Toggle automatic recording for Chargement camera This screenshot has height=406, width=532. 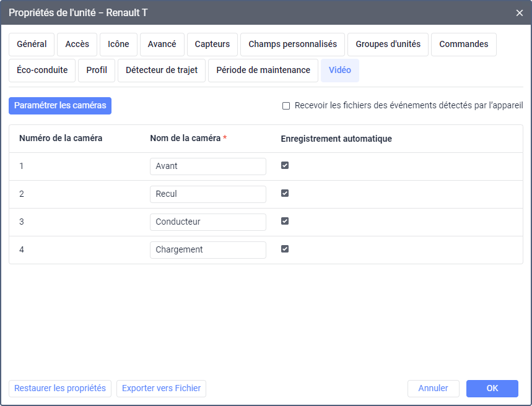[285, 249]
